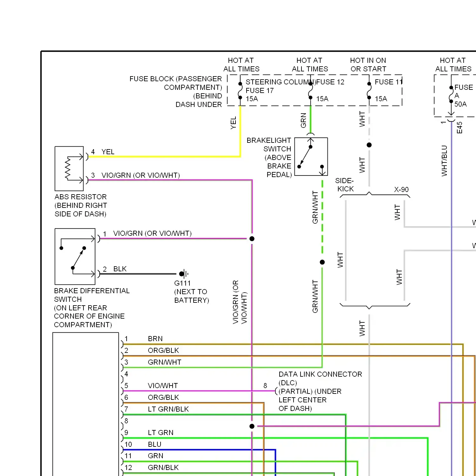Screen dimensions: 476x476
Task: Click the yellow wire from ABS resistor pin 4
Action: point(164,156)
